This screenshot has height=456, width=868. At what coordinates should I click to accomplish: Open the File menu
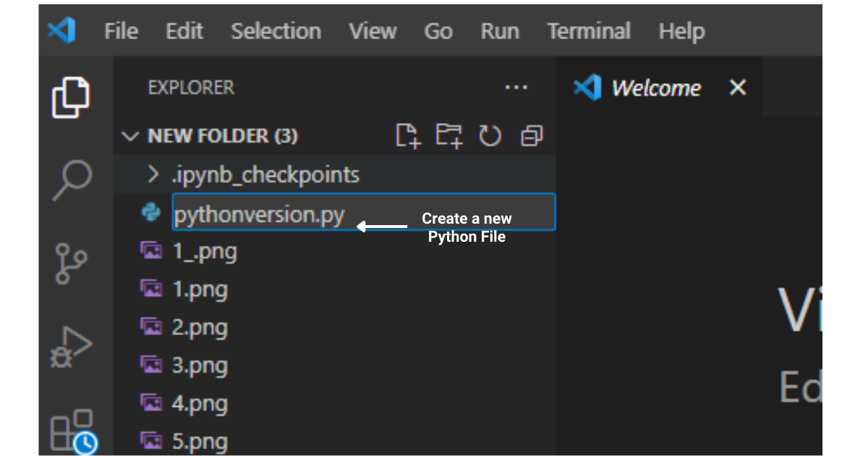coord(122,31)
